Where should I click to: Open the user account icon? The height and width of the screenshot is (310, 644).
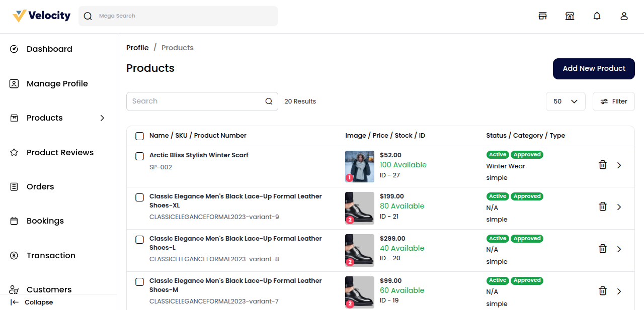tap(624, 16)
